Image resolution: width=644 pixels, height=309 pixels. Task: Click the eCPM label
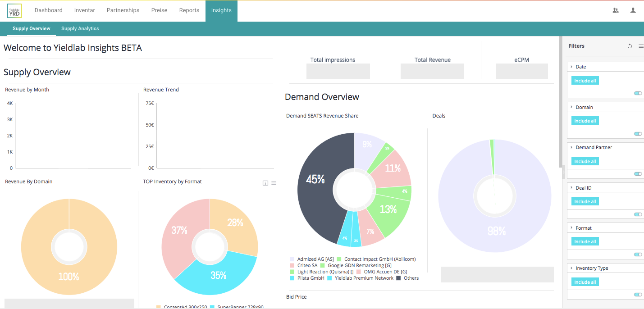[x=522, y=60]
